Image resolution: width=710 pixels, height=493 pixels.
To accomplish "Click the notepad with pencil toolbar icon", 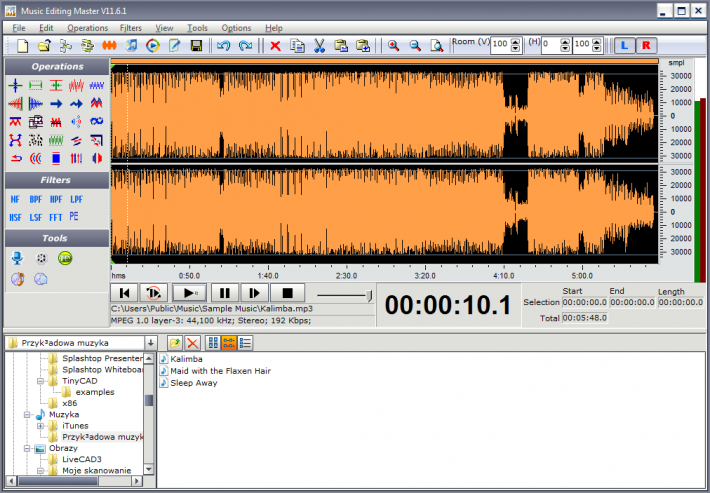I will (174, 45).
